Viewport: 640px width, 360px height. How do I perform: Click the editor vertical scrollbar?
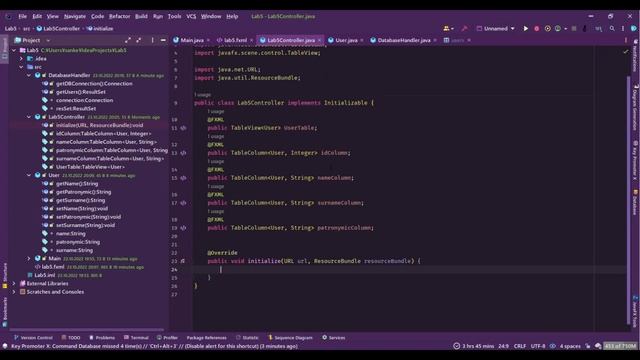point(629,200)
